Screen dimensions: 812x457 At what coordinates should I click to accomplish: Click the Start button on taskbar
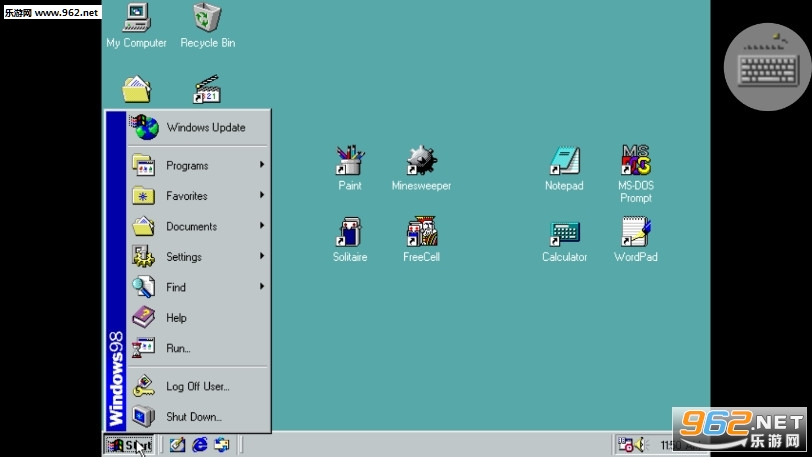coord(130,444)
